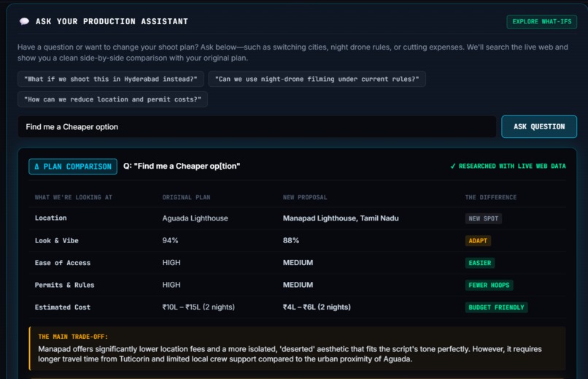
Task: Click Manapad Lighthouse, Tamil Nadu cell
Action: pos(341,218)
